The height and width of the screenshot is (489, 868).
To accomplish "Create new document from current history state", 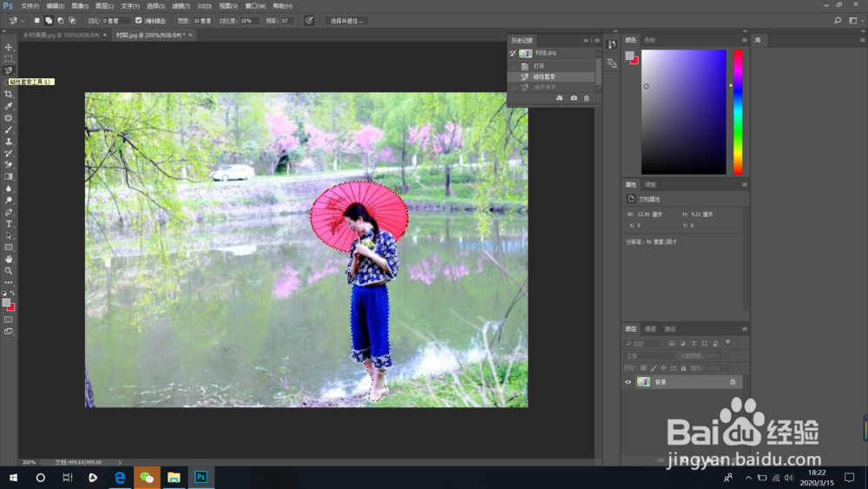I will tap(559, 98).
